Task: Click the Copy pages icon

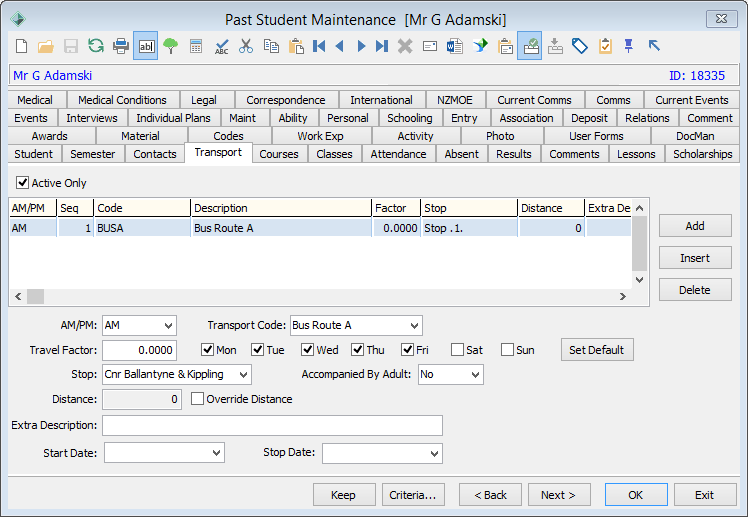Action: coord(271,46)
